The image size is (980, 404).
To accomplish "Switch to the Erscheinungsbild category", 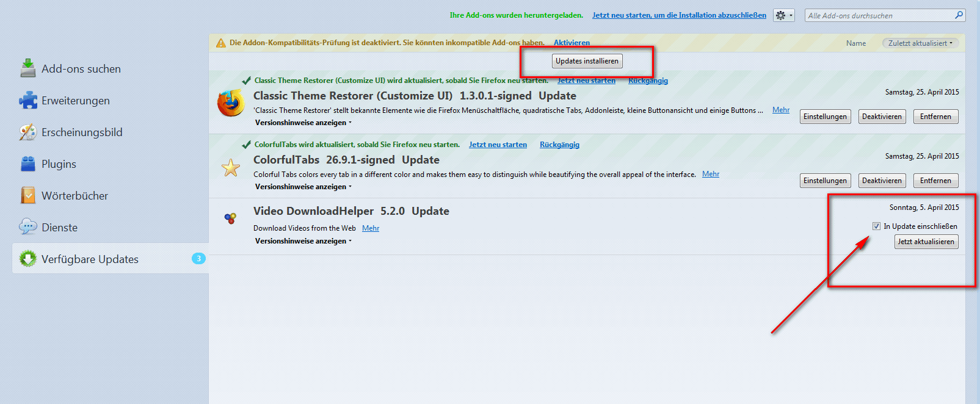I will [111, 132].
